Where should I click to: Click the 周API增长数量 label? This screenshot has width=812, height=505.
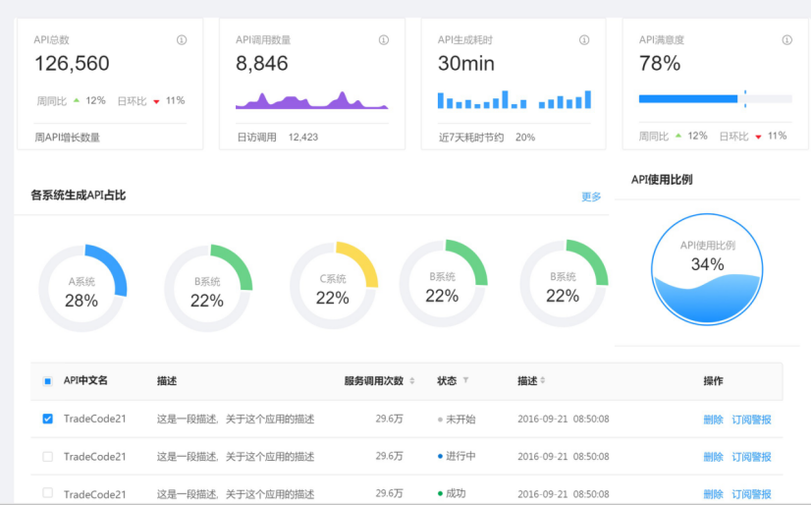(x=68, y=138)
